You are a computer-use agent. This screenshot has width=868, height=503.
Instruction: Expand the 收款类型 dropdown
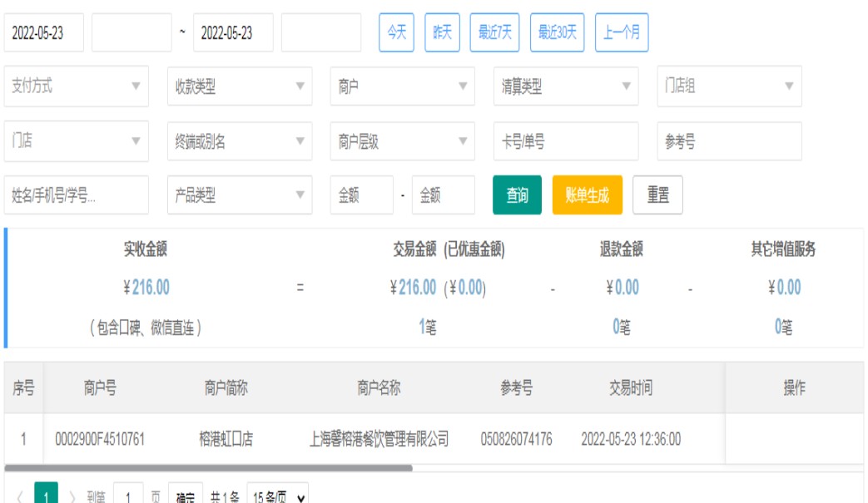(x=240, y=86)
